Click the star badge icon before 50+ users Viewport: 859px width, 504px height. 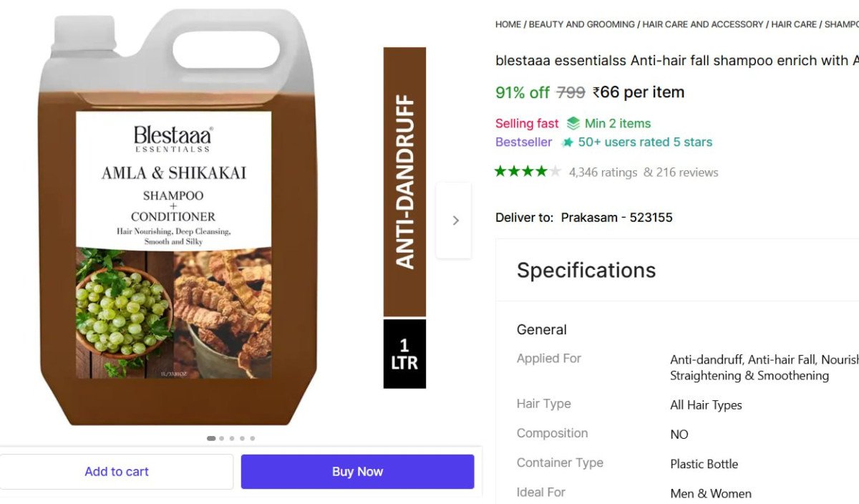[x=568, y=142]
